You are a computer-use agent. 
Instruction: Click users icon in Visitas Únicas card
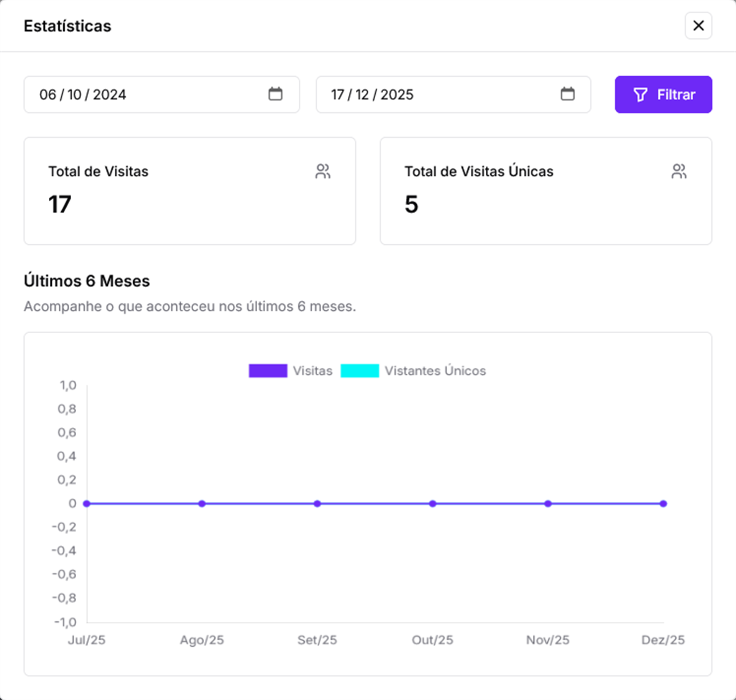coord(678,171)
